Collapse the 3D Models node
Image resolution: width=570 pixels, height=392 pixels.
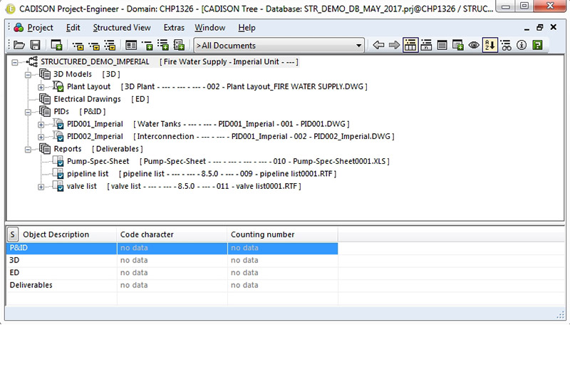tap(28, 75)
